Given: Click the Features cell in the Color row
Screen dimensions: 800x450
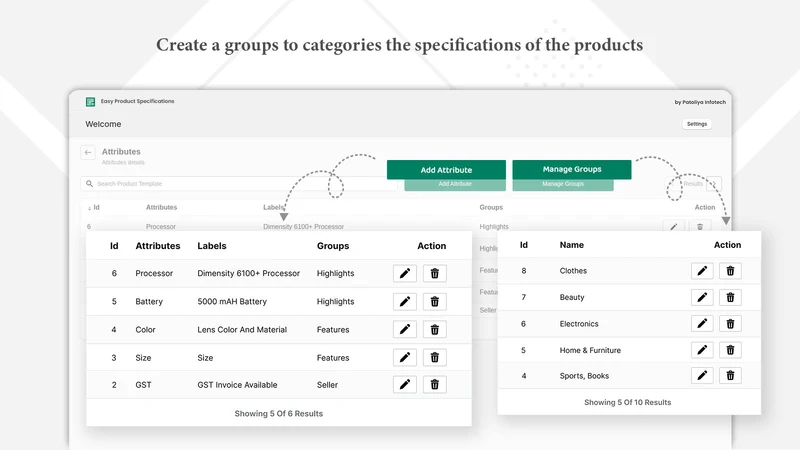Looking at the screenshot, I should pos(333,330).
